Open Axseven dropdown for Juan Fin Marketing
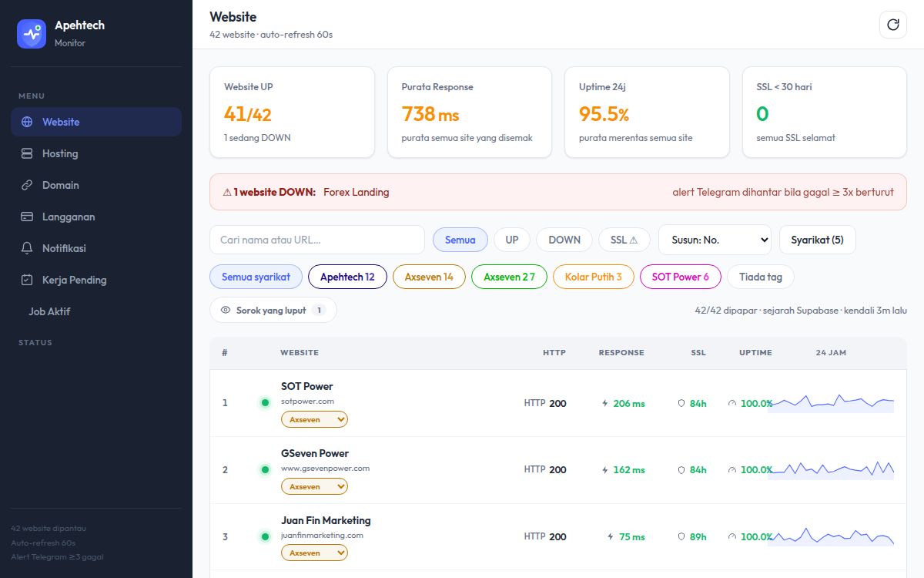Image resolution: width=924 pixels, height=578 pixels. (x=314, y=553)
